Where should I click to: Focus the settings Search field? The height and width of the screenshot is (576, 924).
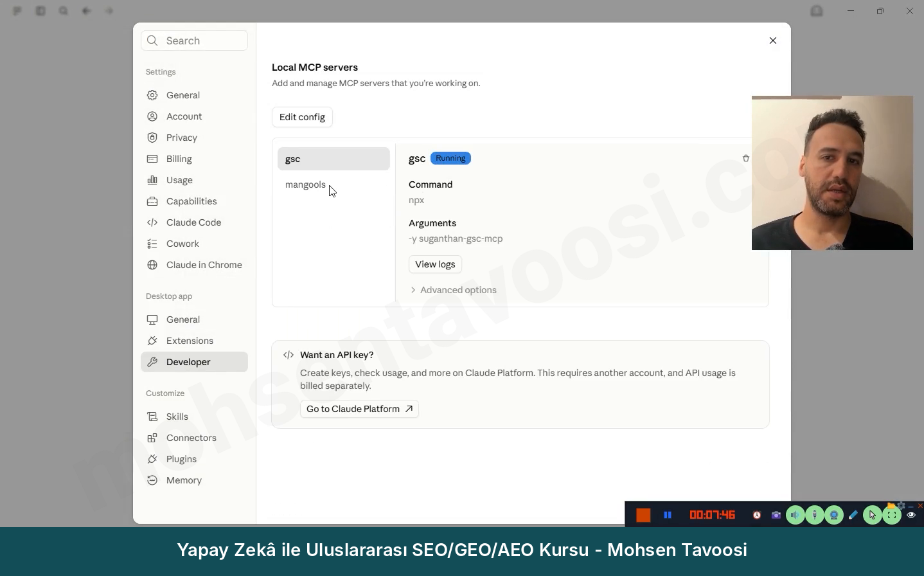[194, 40]
